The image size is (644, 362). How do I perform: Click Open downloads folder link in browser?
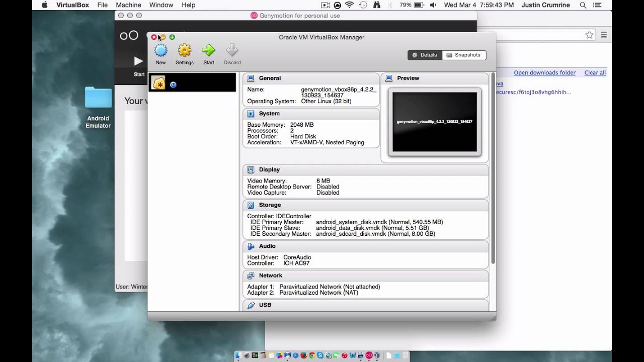point(544,73)
